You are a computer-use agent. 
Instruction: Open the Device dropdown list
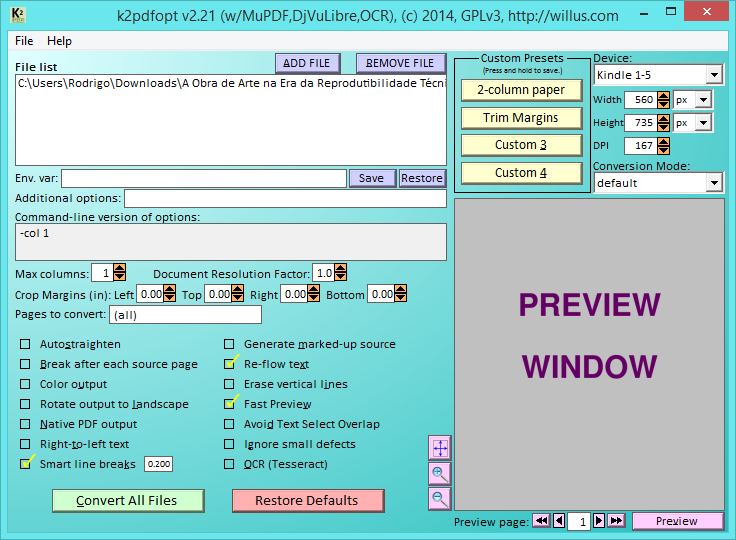tap(713, 75)
